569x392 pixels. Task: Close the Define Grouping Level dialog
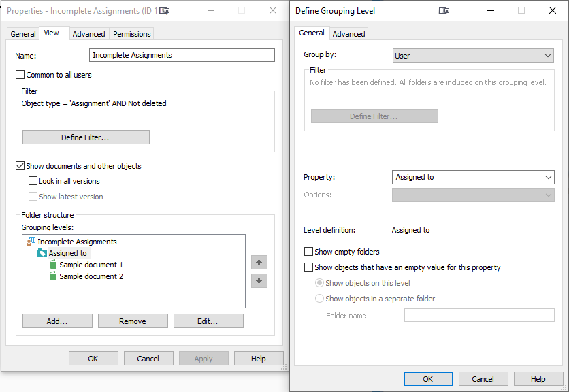tap(552, 10)
